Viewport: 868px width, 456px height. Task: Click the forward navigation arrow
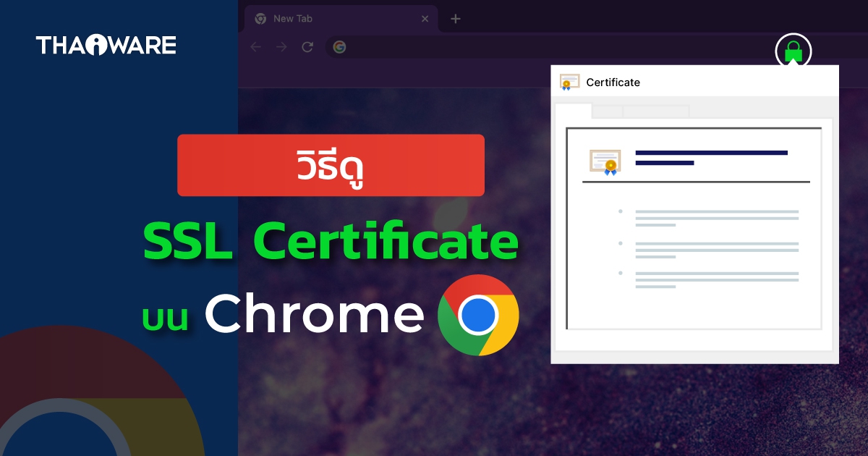(x=281, y=46)
